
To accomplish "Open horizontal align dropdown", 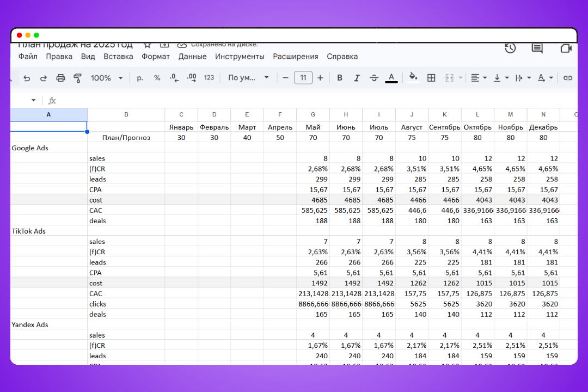I will point(479,78).
